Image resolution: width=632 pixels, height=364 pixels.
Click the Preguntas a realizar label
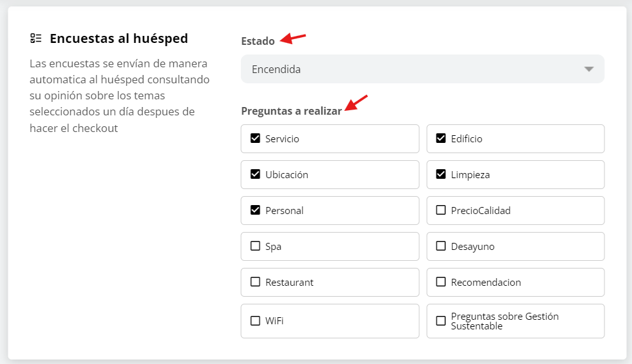tap(291, 111)
